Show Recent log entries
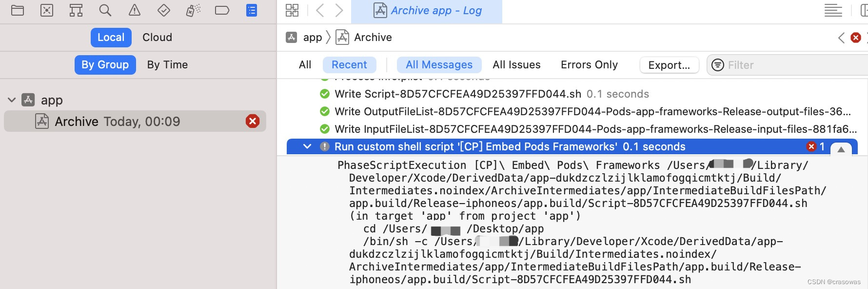This screenshot has height=289, width=868. pyautogui.click(x=349, y=65)
